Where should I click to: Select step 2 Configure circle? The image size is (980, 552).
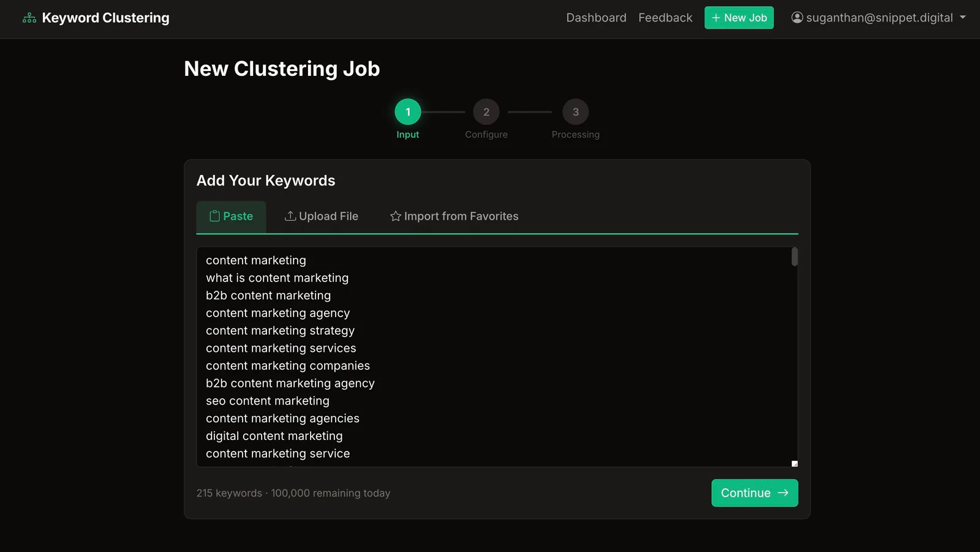(x=486, y=112)
